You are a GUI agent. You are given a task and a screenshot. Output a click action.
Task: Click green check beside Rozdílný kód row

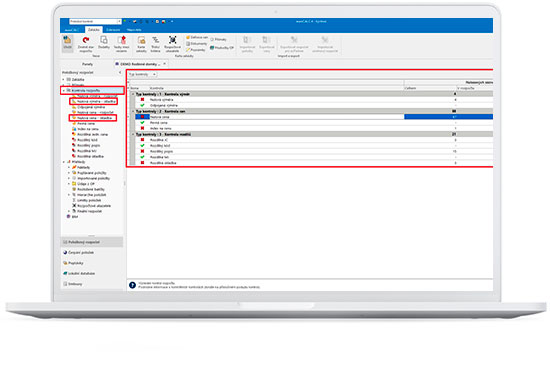point(142,146)
